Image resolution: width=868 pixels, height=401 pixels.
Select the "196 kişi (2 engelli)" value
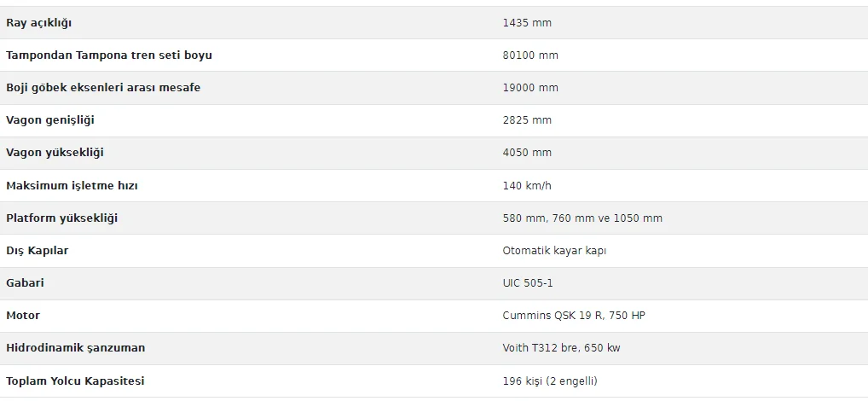[x=550, y=381]
